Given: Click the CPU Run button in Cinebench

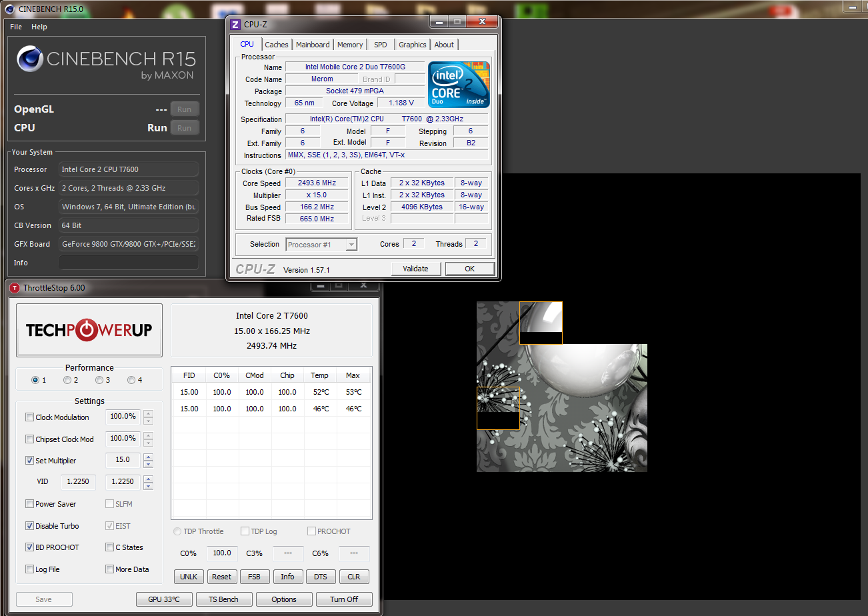Looking at the screenshot, I should click(x=185, y=128).
